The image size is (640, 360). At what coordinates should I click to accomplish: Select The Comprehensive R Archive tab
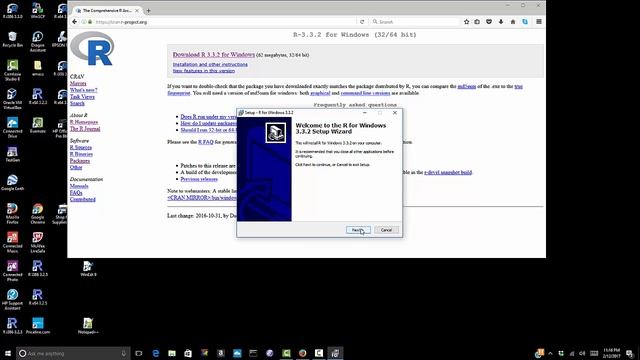(x=107, y=11)
